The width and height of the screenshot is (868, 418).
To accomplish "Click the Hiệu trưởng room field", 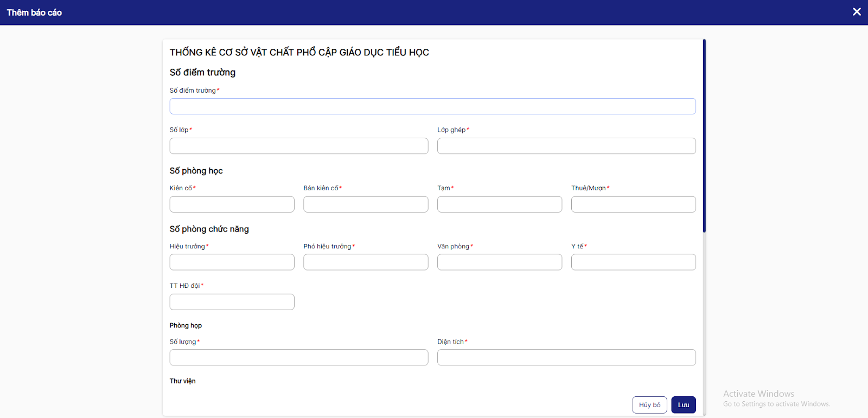I will (x=232, y=262).
